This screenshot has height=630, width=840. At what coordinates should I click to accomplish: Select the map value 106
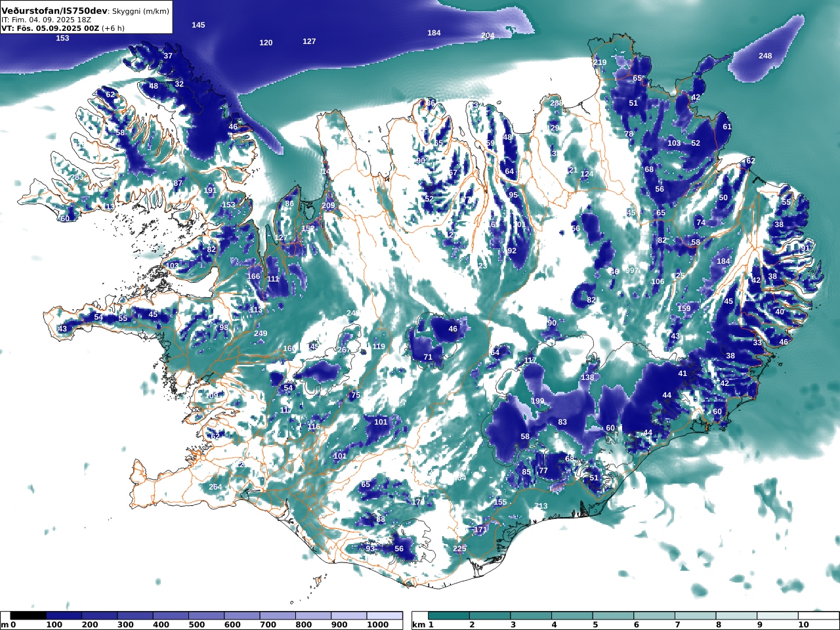(x=658, y=282)
